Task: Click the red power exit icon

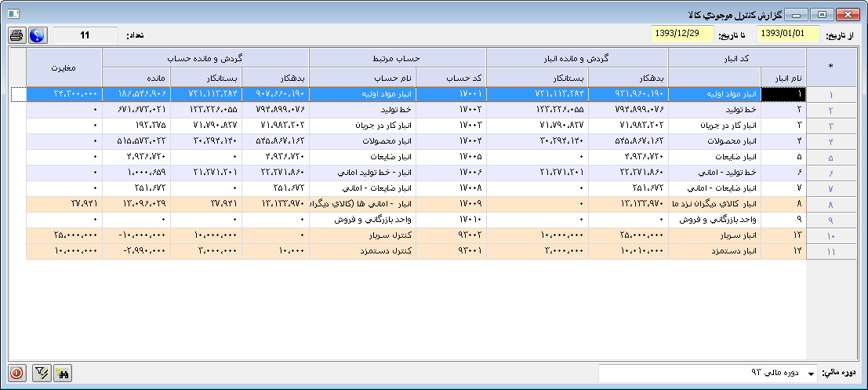Action: coord(16,374)
